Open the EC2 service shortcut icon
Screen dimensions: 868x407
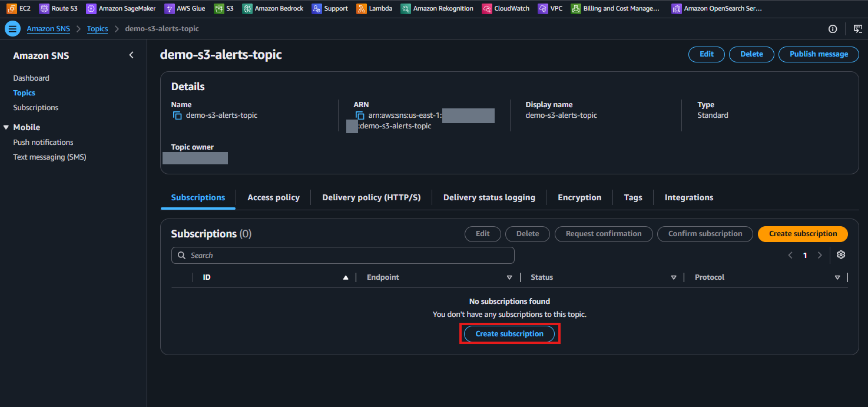(11, 9)
